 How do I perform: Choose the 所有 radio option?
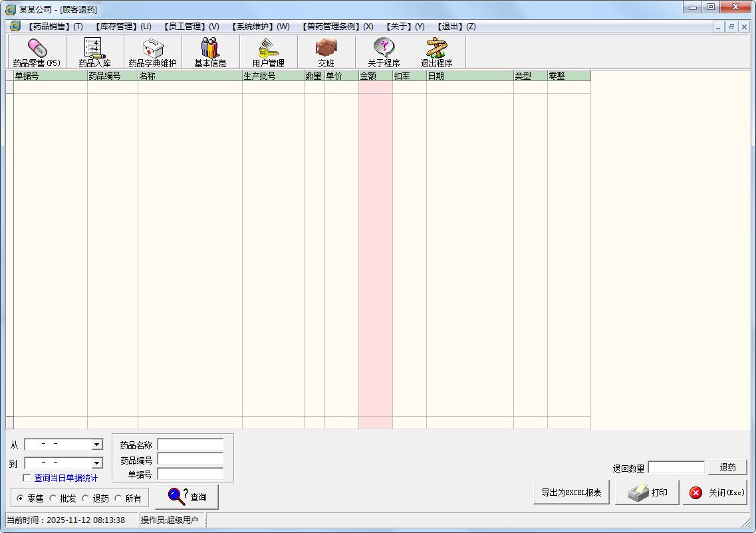click(x=118, y=498)
